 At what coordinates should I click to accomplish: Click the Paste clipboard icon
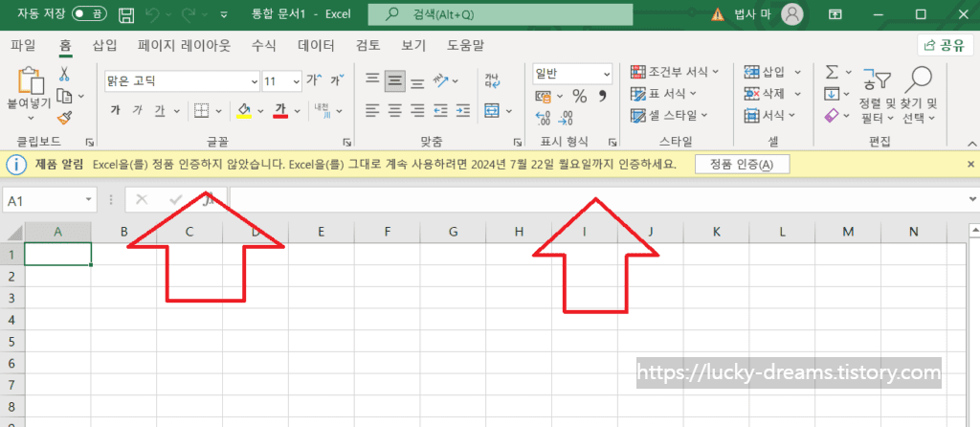click(x=30, y=80)
